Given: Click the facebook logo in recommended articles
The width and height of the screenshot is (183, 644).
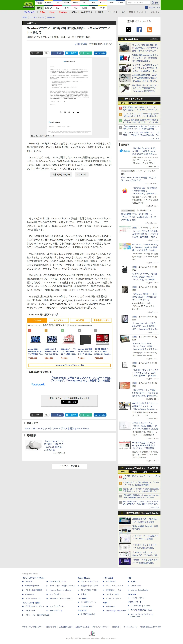Looking at the screenshot, I should (38, 384).
